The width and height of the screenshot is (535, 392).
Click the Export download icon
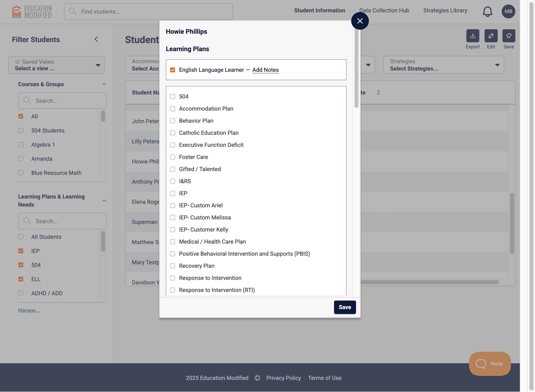tap(472, 36)
